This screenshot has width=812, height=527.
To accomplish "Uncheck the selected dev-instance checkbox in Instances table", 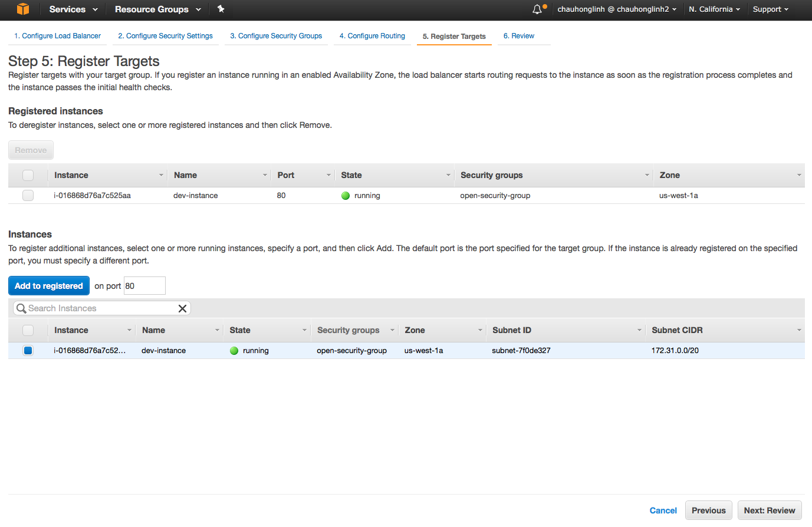I will pyautogui.click(x=28, y=351).
